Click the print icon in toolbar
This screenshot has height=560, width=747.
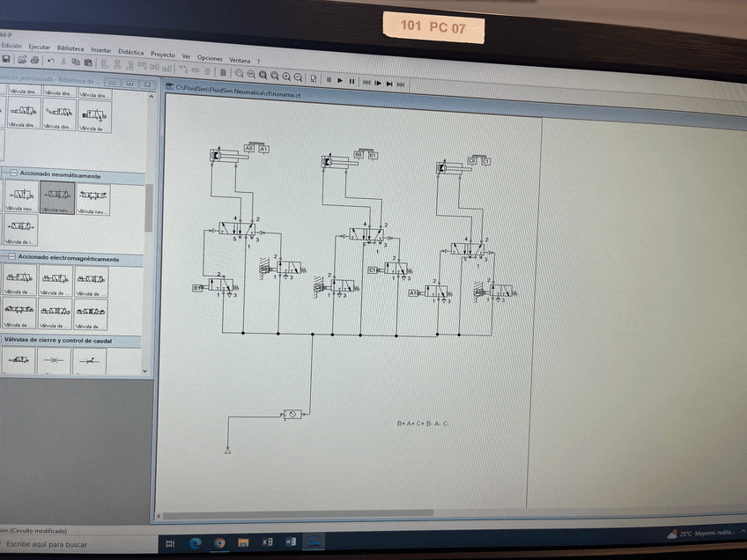click(x=34, y=60)
